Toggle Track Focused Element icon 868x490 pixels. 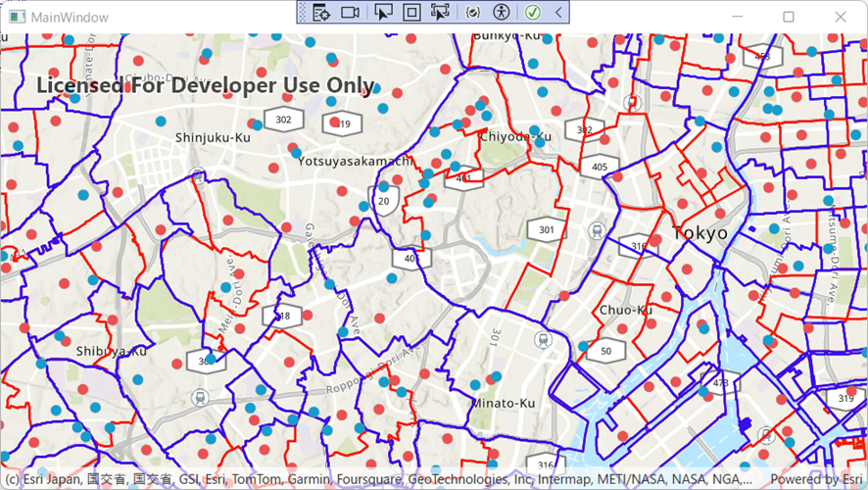tap(440, 12)
